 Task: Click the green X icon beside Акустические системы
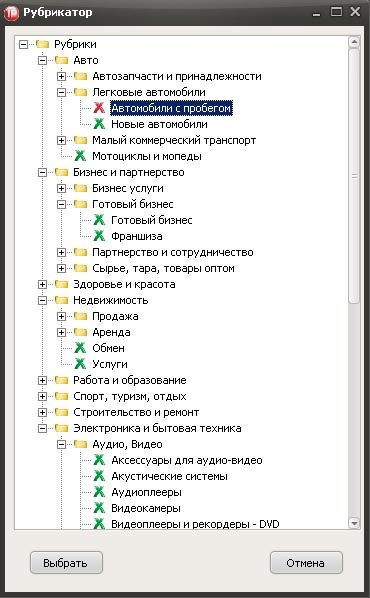point(99,476)
